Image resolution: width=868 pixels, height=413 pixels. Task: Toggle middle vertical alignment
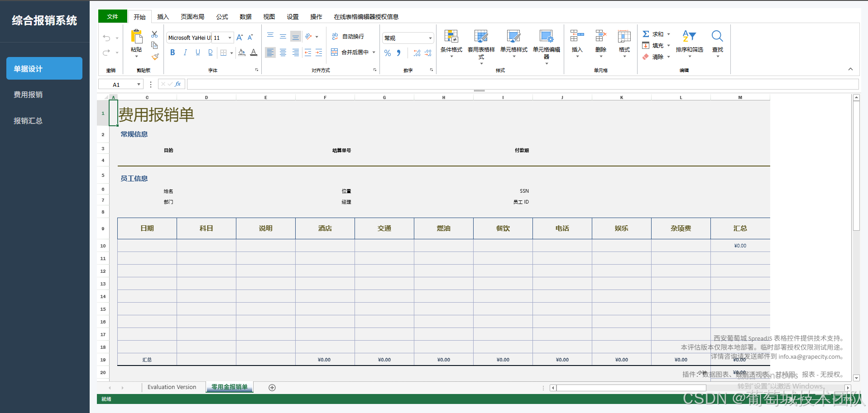click(x=283, y=36)
